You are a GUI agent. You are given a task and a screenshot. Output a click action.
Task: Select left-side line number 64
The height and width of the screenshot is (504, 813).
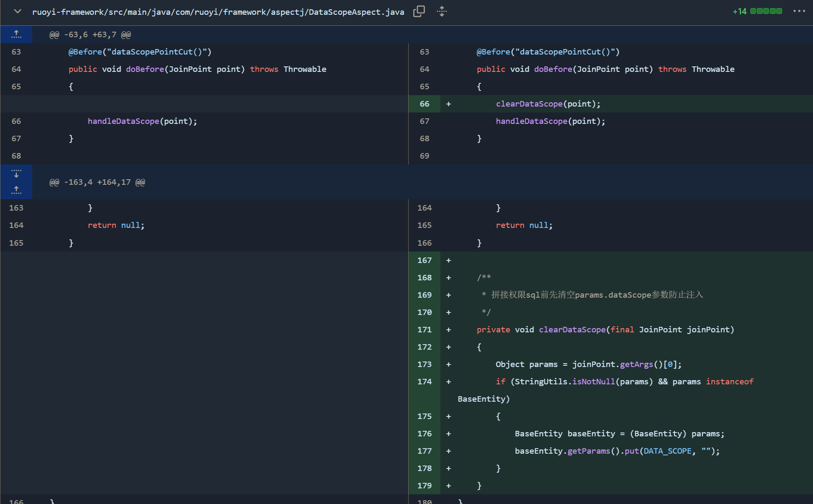point(16,69)
